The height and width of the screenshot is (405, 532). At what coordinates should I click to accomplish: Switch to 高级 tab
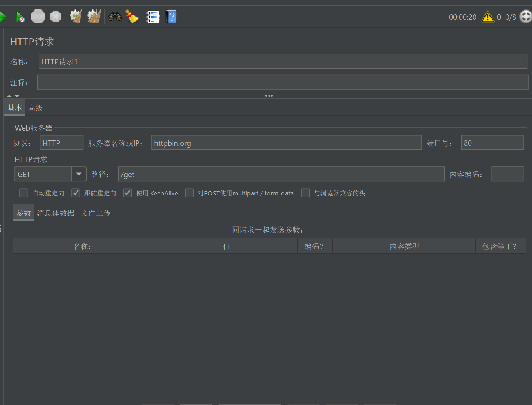(35, 108)
